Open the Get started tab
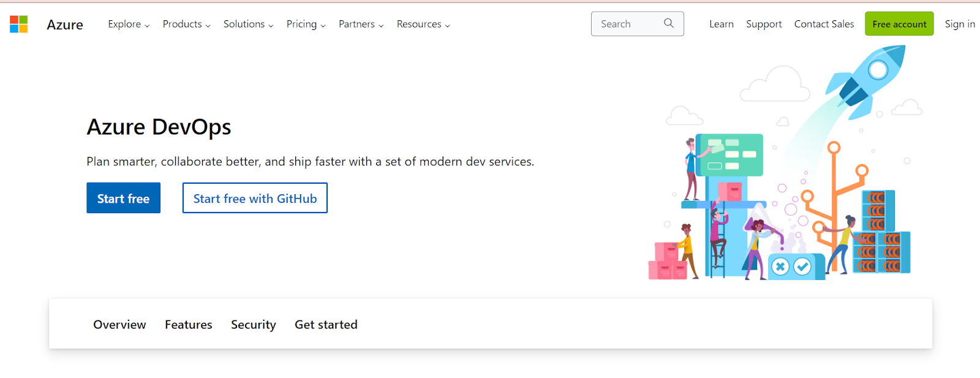The image size is (980, 378). 326,325
